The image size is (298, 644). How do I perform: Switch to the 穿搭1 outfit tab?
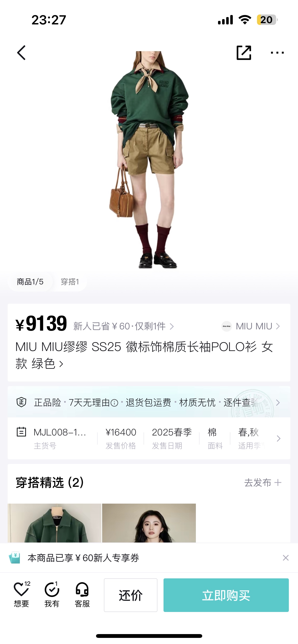click(70, 282)
